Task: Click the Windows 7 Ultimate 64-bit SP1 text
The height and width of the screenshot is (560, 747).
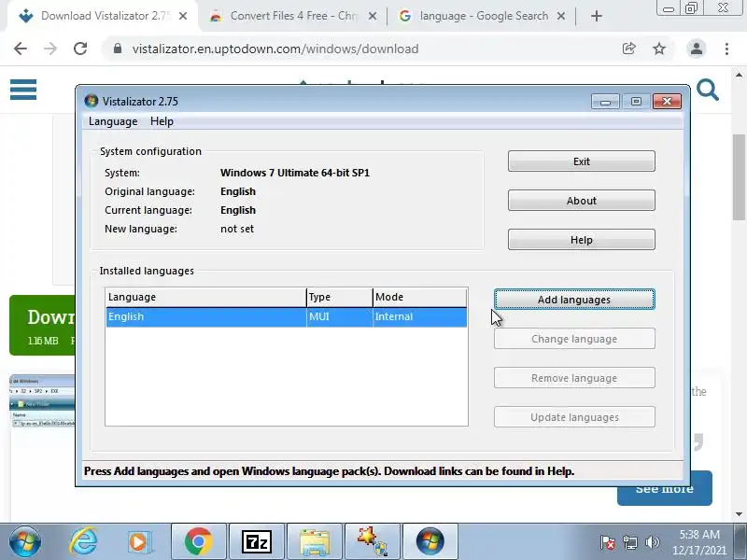Action: 295,173
